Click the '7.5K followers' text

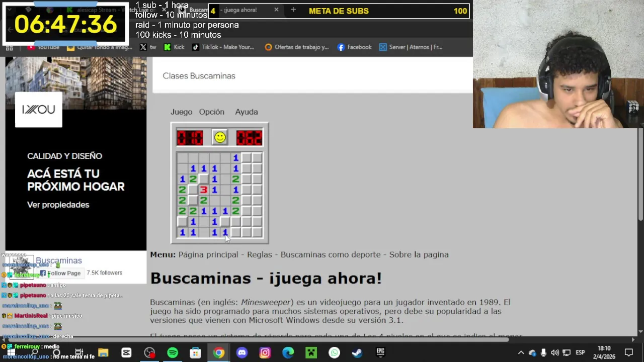[x=104, y=273]
